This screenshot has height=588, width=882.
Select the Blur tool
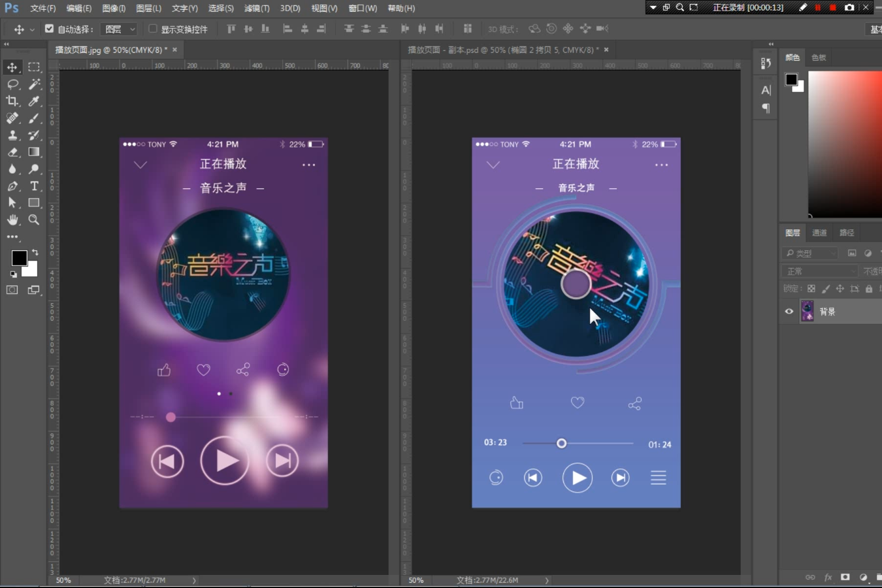click(x=12, y=169)
